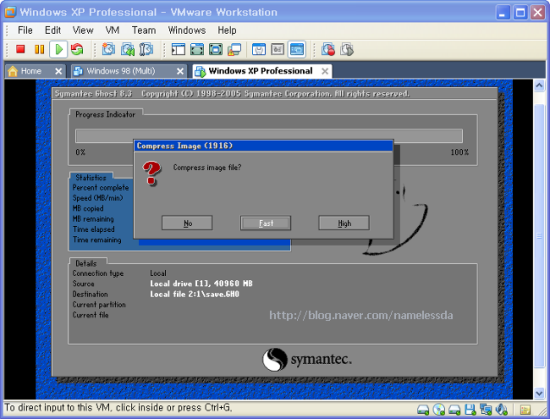Click the Console view toolbar icon
This screenshot has width=550, height=419.
pyautogui.click(x=297, y=49)
